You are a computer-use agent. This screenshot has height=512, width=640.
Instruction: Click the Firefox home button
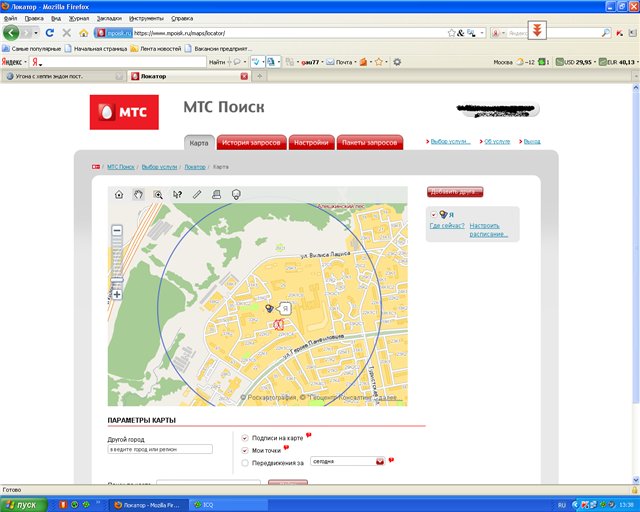coord(84,33)
